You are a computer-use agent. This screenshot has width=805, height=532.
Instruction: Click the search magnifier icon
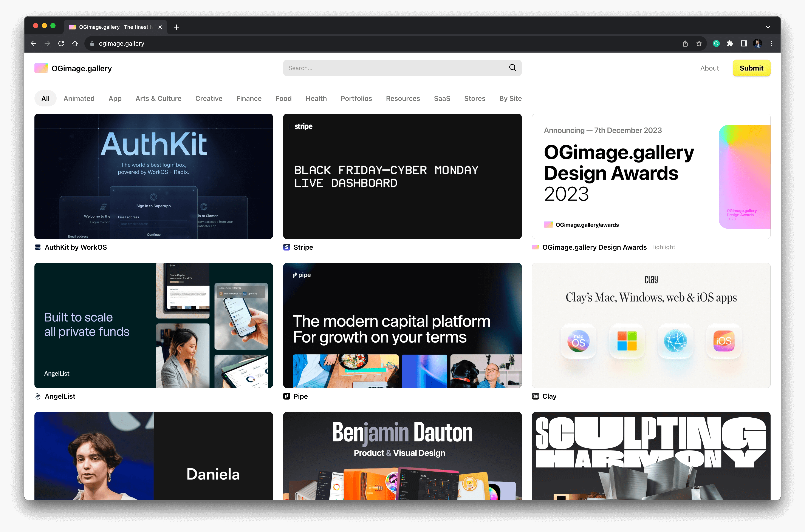point(512,68)
